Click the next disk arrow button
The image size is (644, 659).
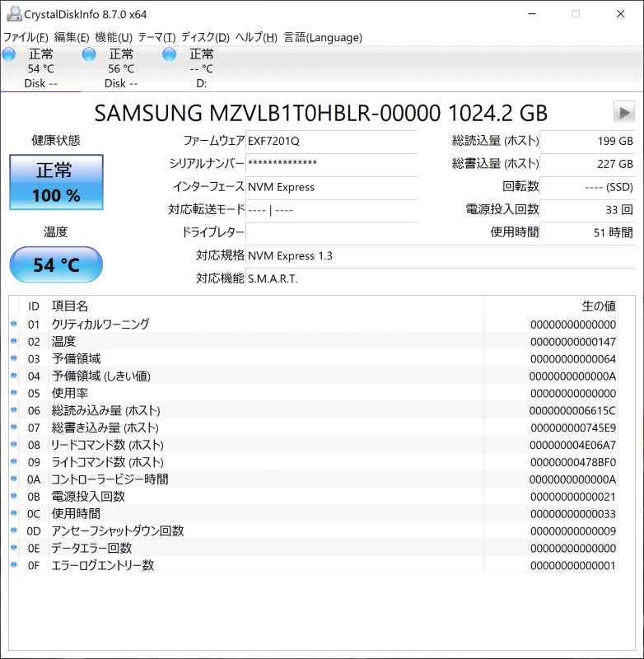[x=624, y=112]
